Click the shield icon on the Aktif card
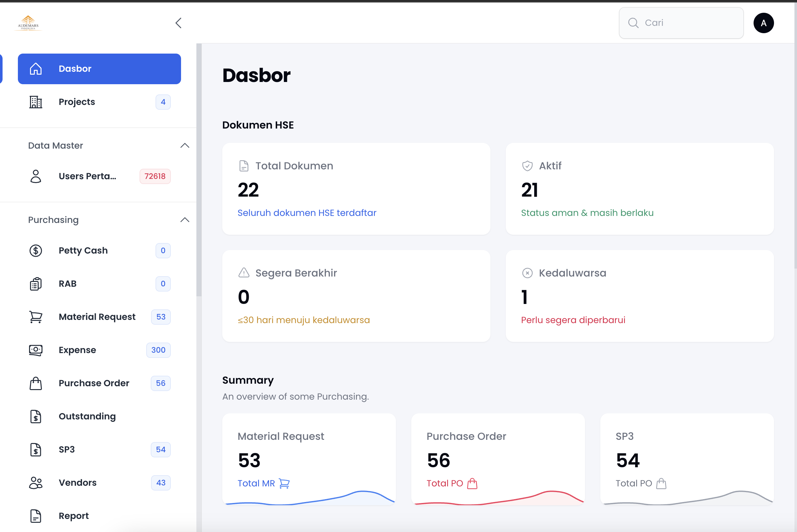Screen dimensions: 797x532 (x=528, y=166)
